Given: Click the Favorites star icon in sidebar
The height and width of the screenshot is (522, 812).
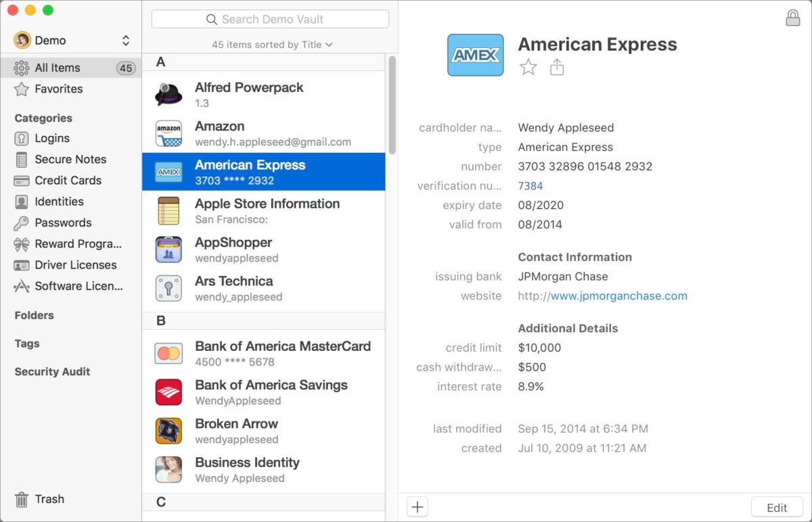Looking at the screenshot, I should [22, 89].
